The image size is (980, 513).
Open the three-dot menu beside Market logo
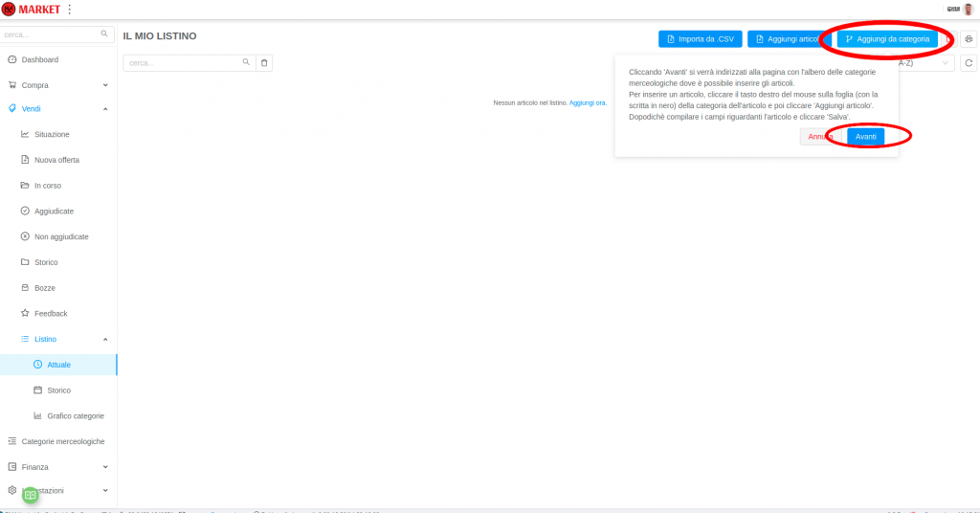click(x=69, y=10)
